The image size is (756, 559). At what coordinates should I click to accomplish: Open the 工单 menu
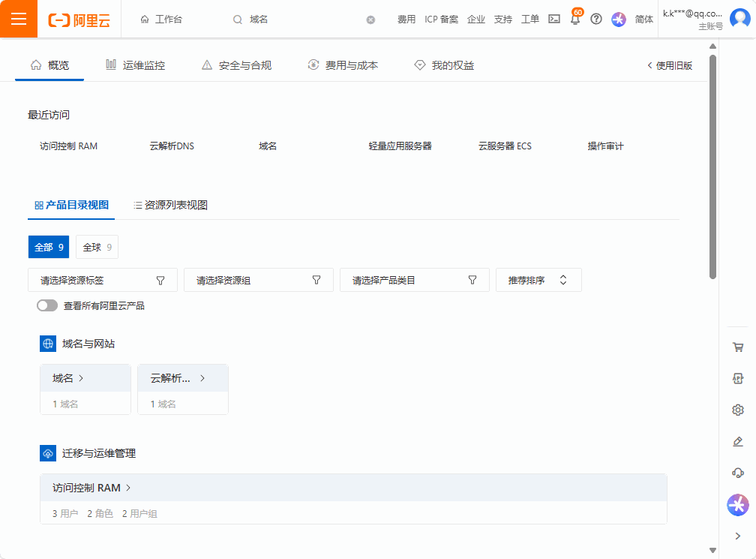[x=529, y=20]
